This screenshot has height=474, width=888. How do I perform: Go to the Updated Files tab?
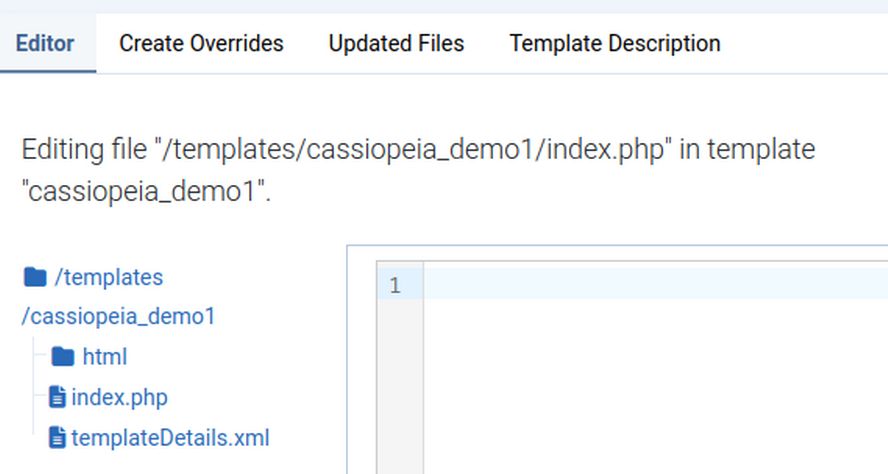click(396, 44)
